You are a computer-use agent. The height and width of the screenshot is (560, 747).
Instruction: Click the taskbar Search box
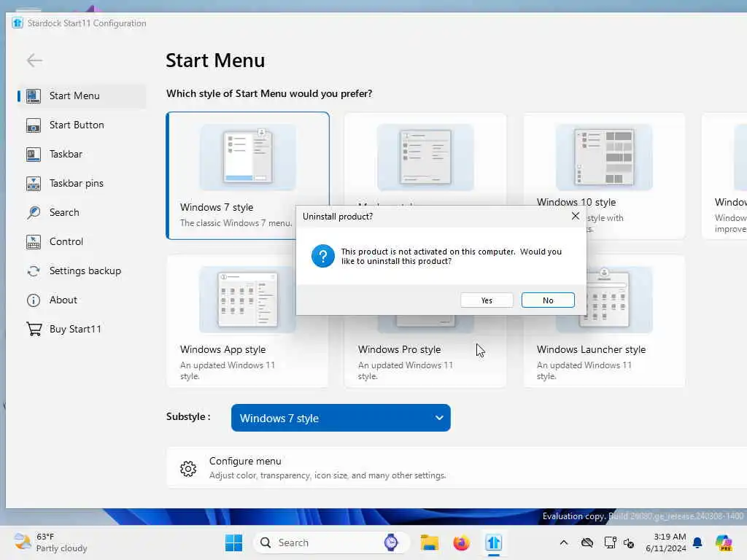[x=332, y=542]
